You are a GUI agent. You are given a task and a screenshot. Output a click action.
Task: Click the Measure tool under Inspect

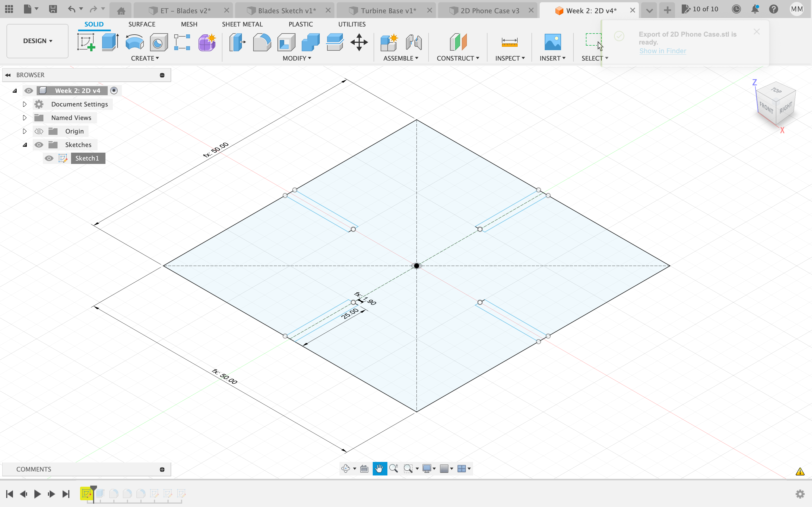(509, 42)
